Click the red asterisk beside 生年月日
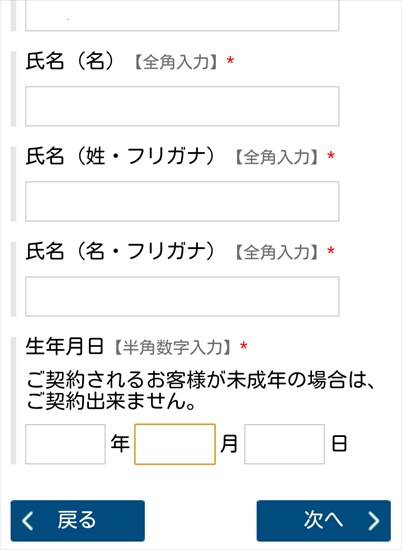Image resolution: width=402 pixels, height=550 pixels. (243, 347)
